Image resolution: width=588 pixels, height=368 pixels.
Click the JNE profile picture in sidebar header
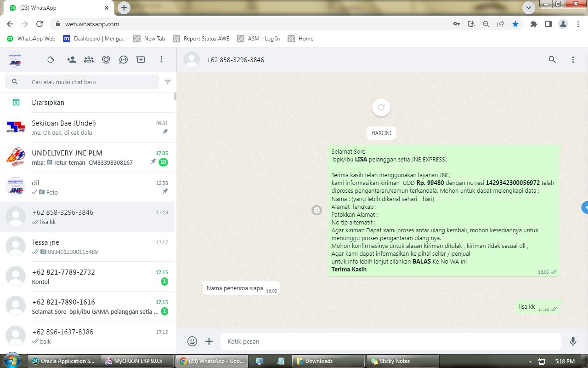[15, 59]
